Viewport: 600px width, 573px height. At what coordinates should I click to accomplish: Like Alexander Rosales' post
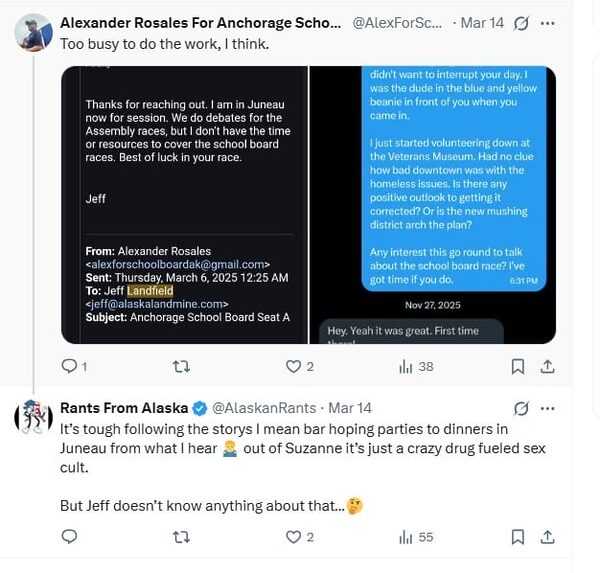pyautogui.click(x=294, y=366)
